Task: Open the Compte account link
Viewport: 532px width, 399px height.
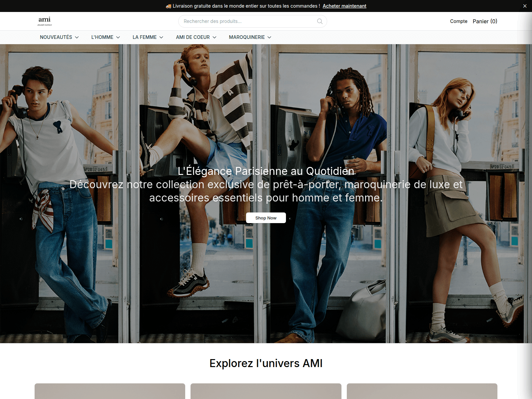Action: pyautogui.click(x=459, y=21)
